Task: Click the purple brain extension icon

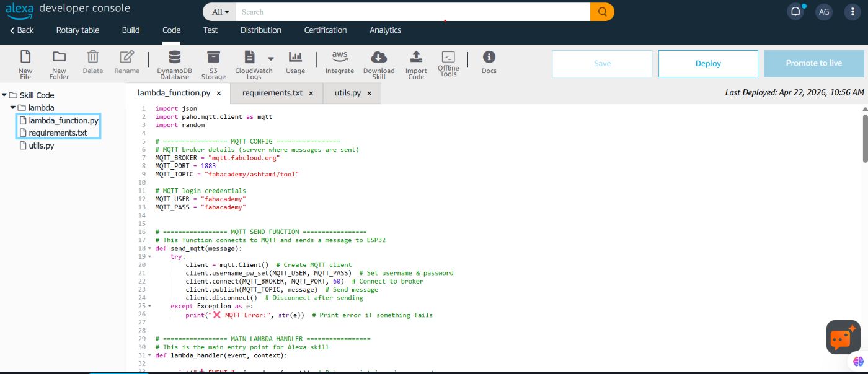Action: (x=858, y=361)
